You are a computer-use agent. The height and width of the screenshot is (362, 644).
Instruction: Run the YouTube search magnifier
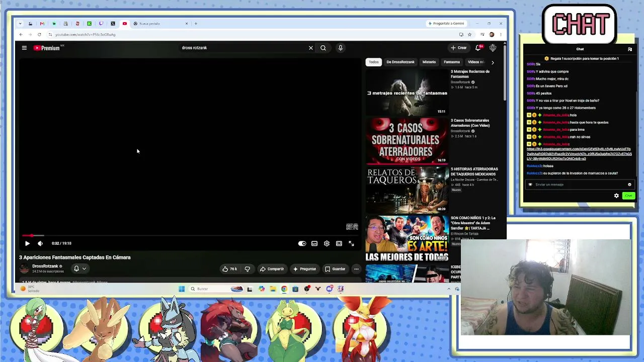tap(323, 48)
